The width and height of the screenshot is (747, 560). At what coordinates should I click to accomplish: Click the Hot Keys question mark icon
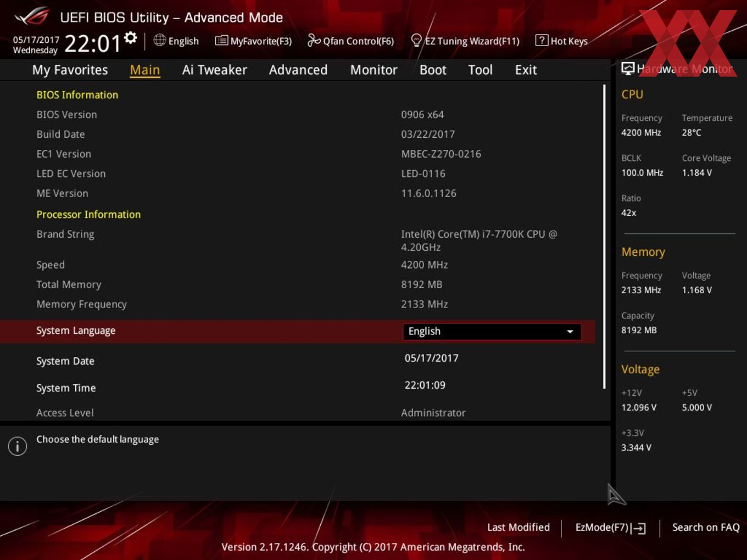pos(542,40)
